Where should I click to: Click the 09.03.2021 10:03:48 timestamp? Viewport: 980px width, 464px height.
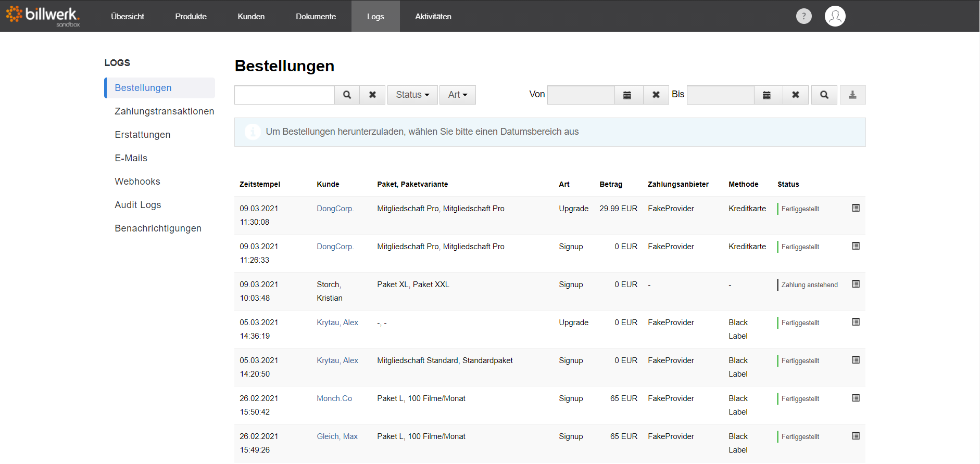point(259,291)
